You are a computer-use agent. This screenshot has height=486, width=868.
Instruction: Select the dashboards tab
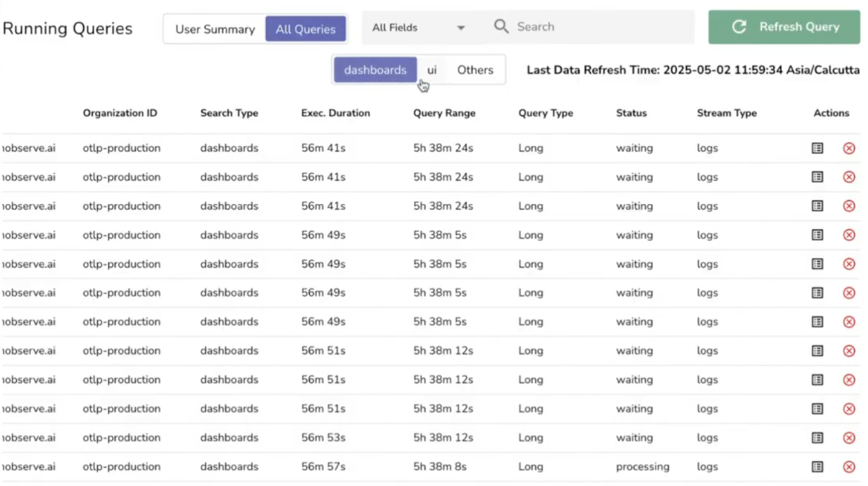coord(375,70)
